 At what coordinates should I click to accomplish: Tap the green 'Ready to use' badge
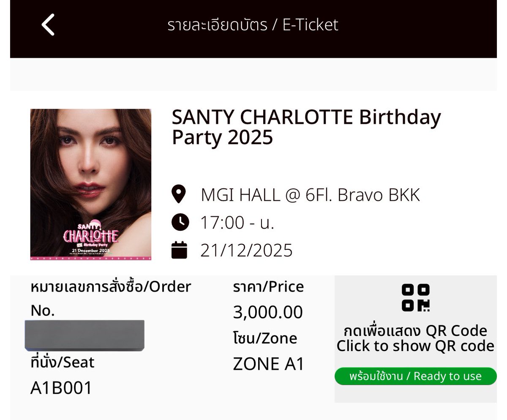click(415, 376)
